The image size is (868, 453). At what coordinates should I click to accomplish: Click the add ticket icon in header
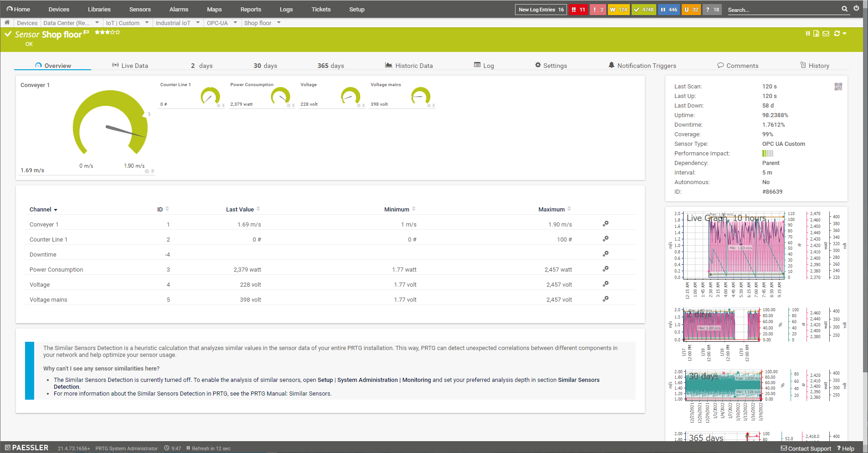[816, 33]
